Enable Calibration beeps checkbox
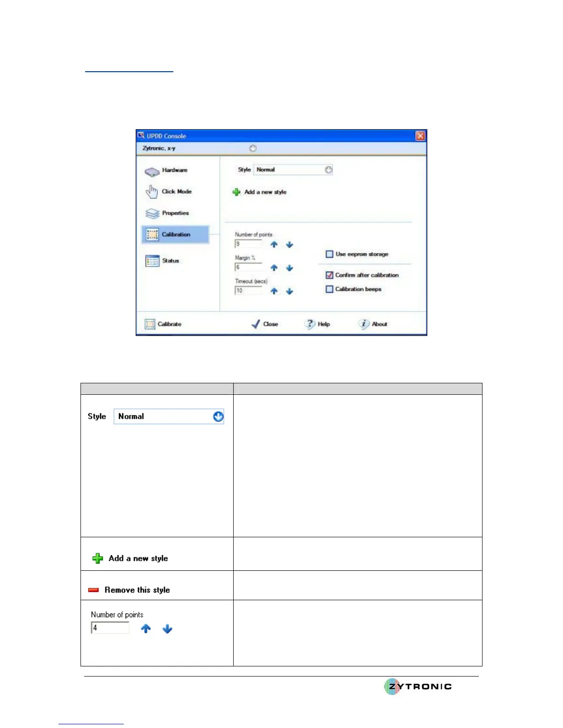 (x=329, y=289)
